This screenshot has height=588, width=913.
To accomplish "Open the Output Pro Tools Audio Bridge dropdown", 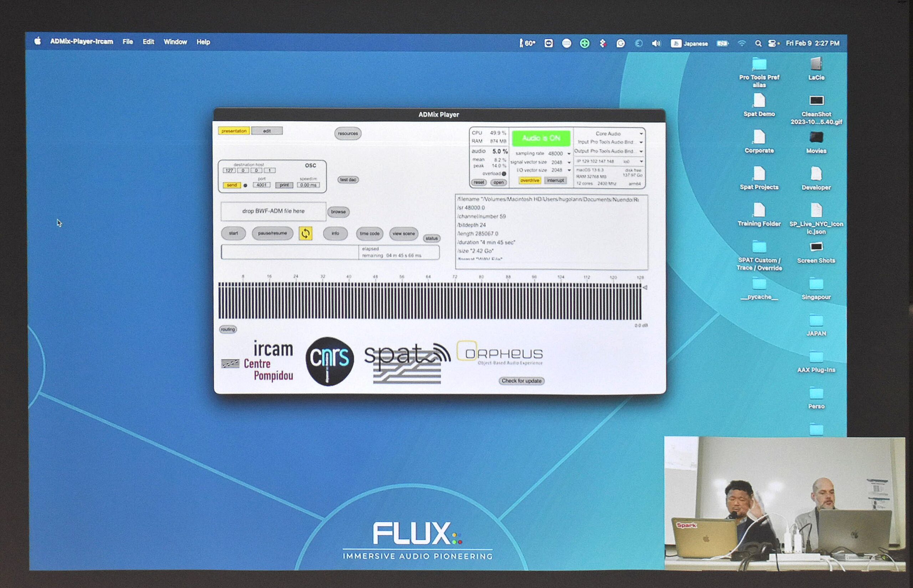I will click(x=609, y=151).
